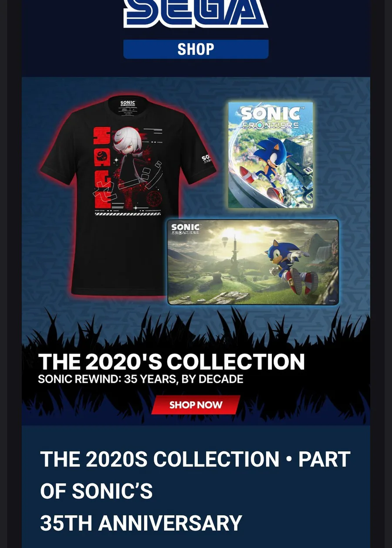
Task: Open the Sonic Frontiers poster image
Action: (270, 155)
